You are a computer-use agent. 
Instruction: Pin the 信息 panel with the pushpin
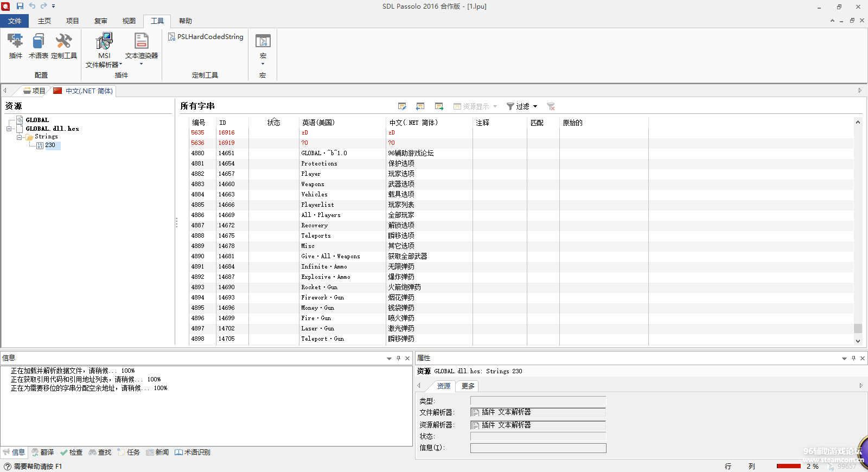pos(398,358)
